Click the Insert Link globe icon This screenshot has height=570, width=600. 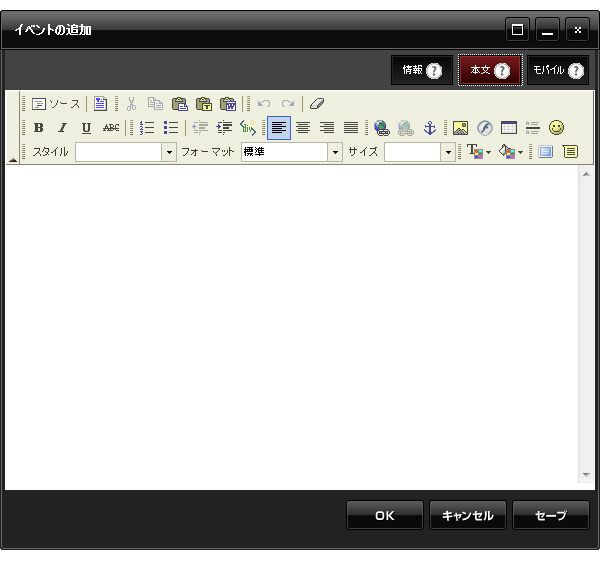pos(382,128)
